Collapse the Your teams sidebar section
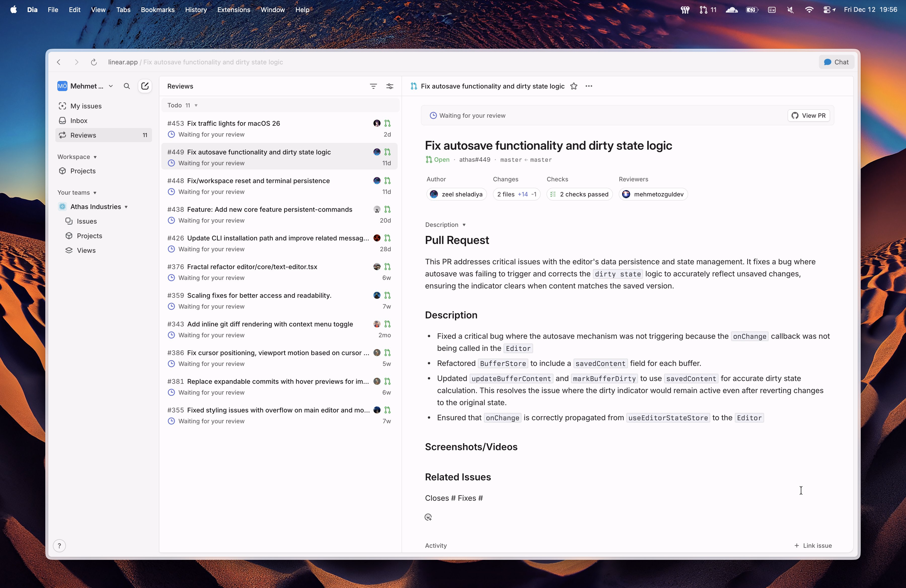This screenshot has width=906, height=588. 77,192
